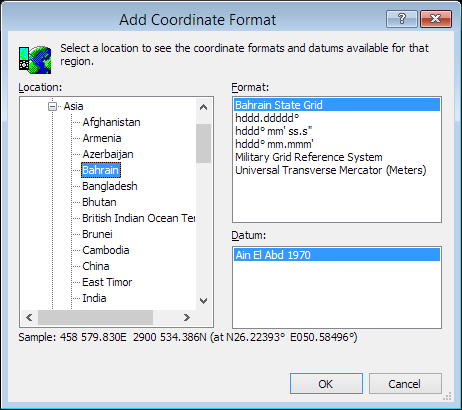
Task: Select India in the Location tree
Action: tap(94, 298)
